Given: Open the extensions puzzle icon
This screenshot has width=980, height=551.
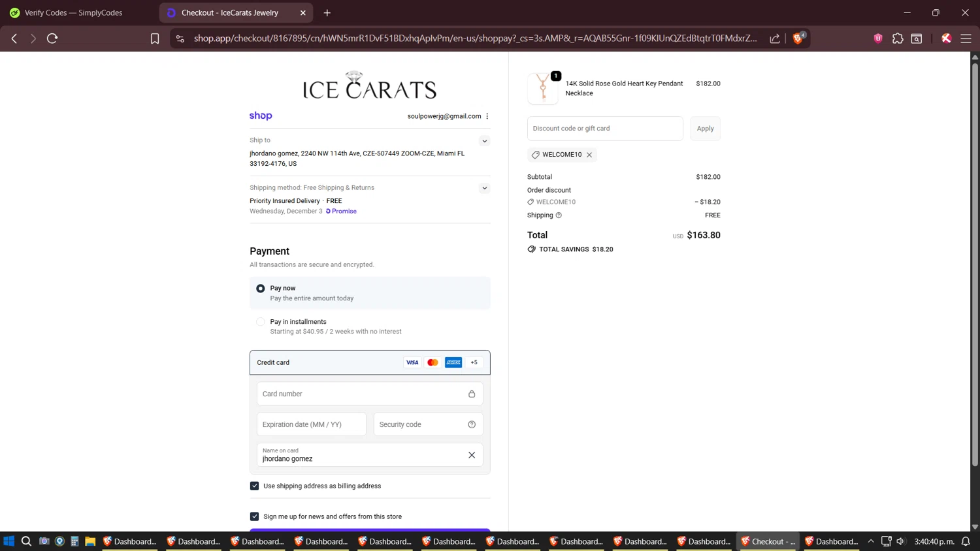Looking at the screenshot, I should (898, 39).
